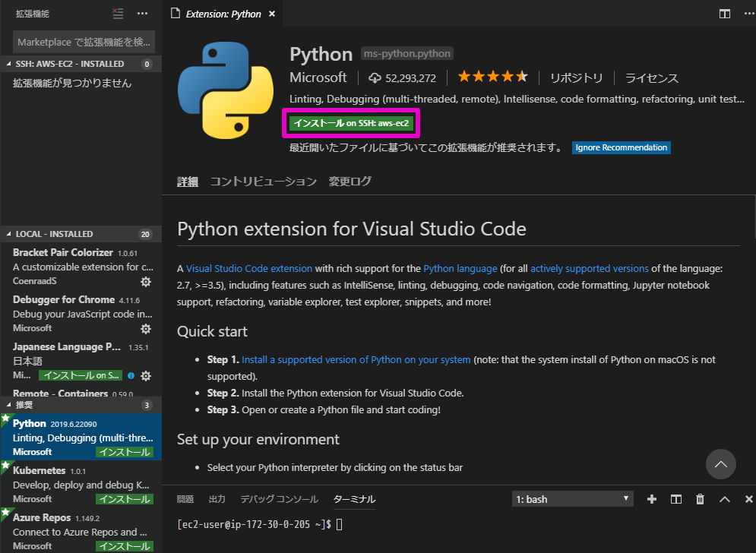Install Python on SSH: aws-ec2
756x553 pixels.
point(350,122)
